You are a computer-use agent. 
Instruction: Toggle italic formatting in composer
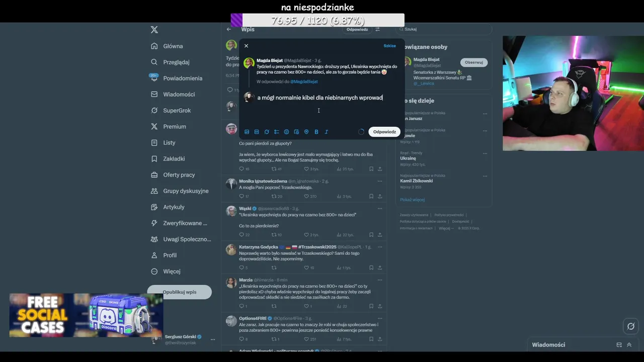[x=326, y=132]
